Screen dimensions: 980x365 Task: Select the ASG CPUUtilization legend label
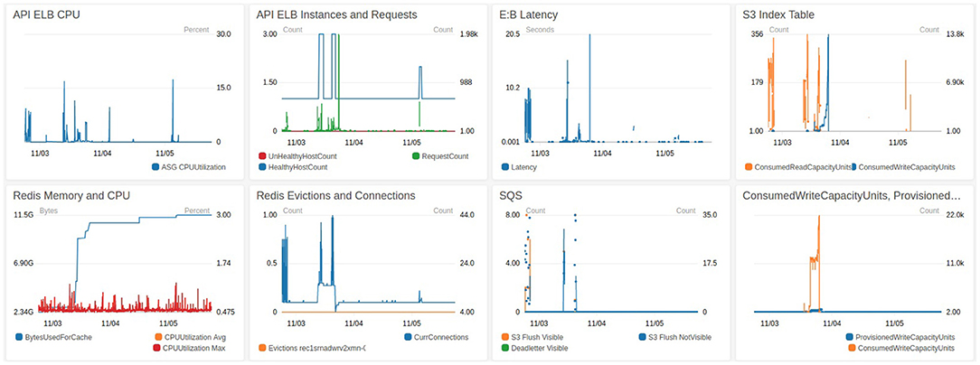(193, 167)
